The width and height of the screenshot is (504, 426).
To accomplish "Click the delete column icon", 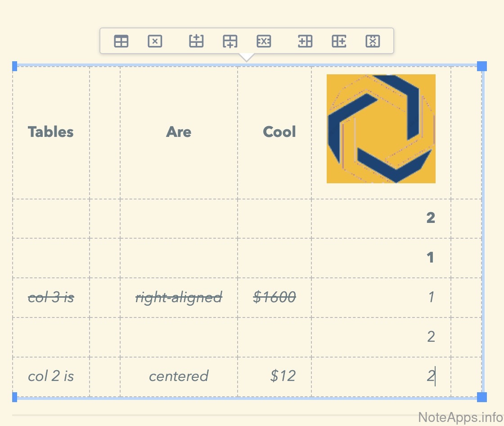I will 373,41.
